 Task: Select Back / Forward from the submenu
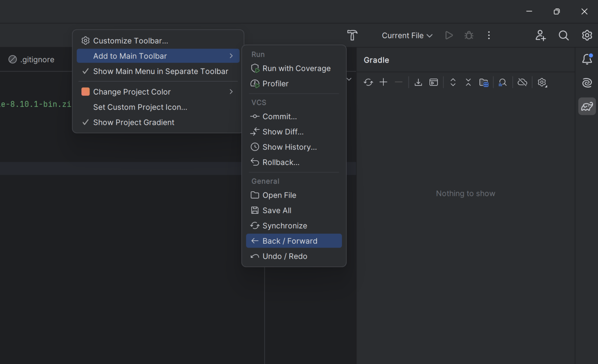click(290, 241)
